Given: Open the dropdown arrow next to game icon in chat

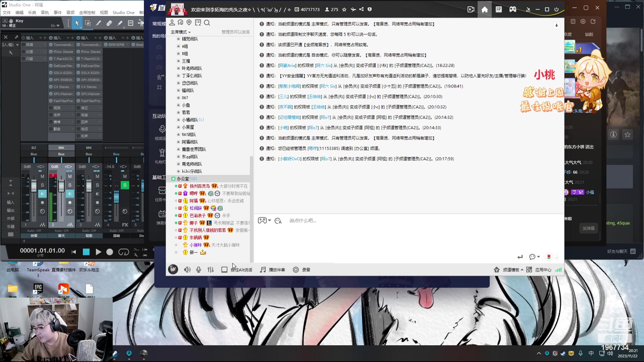Looking at the screenshot, I should tap(269, 221).
